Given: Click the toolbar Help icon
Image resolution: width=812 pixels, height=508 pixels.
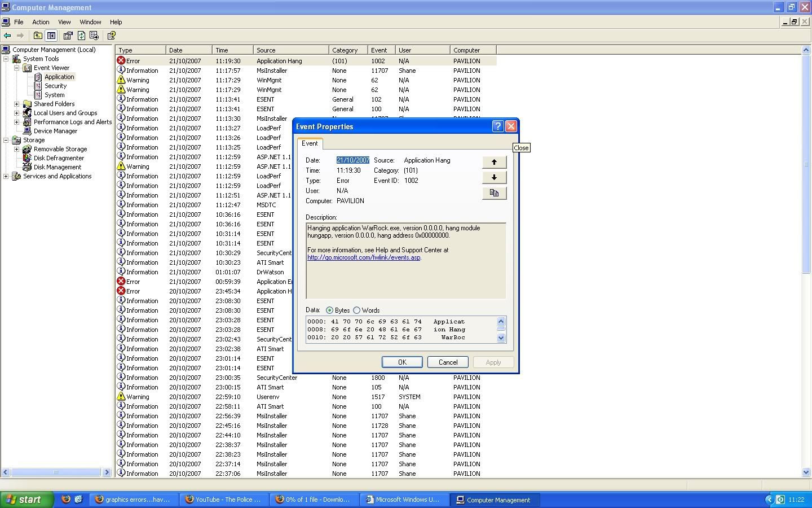Looking at the screenshot, I should click(111, 36).
